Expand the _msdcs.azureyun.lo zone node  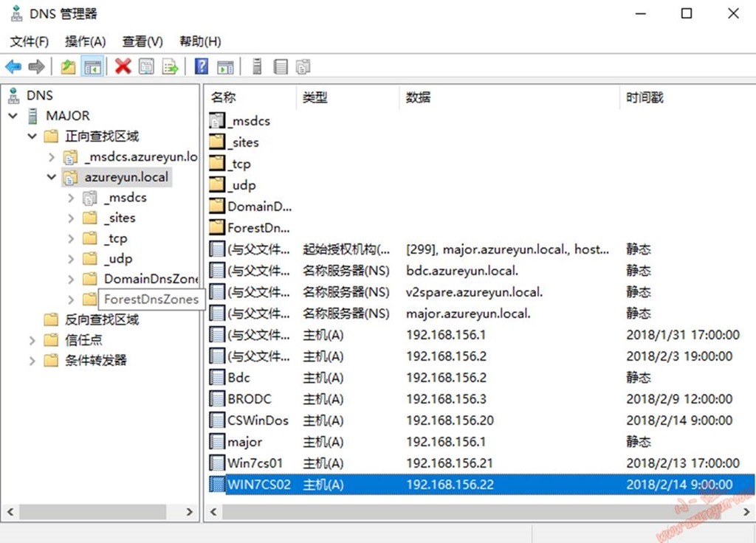click(x=52, y=156)
